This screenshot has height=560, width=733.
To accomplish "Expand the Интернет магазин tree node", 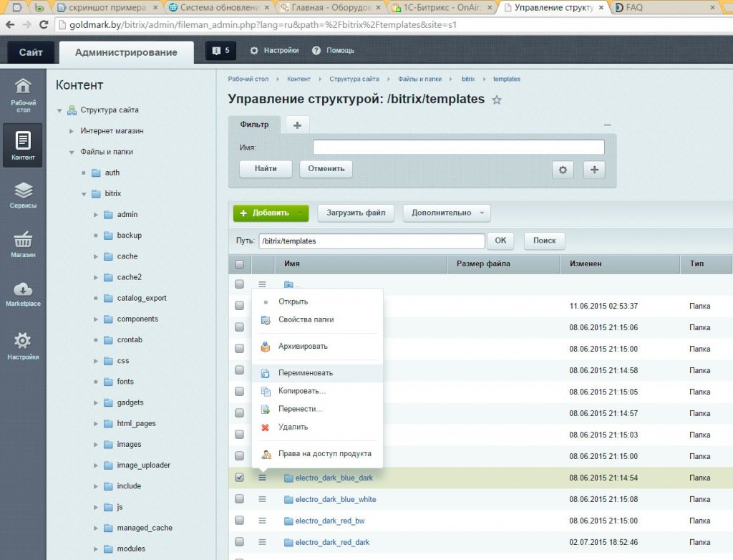I will [72, 131].
